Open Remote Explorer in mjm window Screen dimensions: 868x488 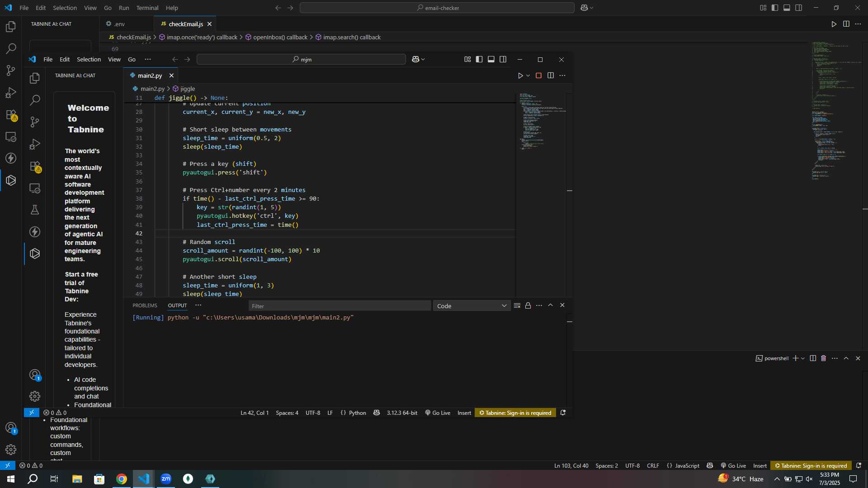pyautogui.click(x=35, y=188)
